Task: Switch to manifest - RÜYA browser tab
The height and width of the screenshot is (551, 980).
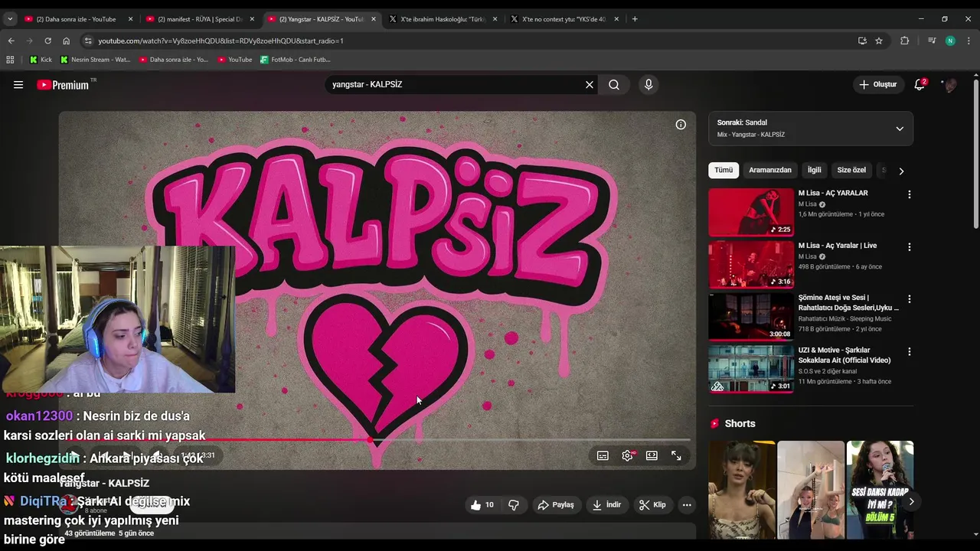Action: tap(199, 19)
